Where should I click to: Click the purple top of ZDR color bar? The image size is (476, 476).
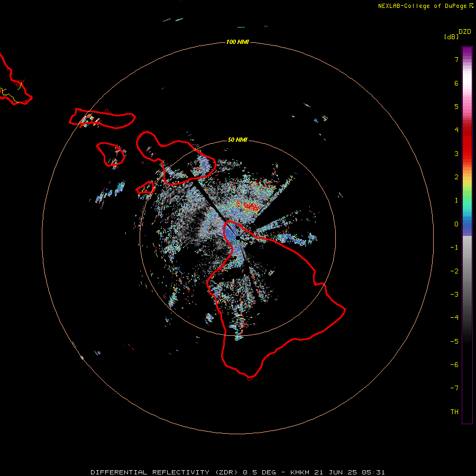(467, 52)
